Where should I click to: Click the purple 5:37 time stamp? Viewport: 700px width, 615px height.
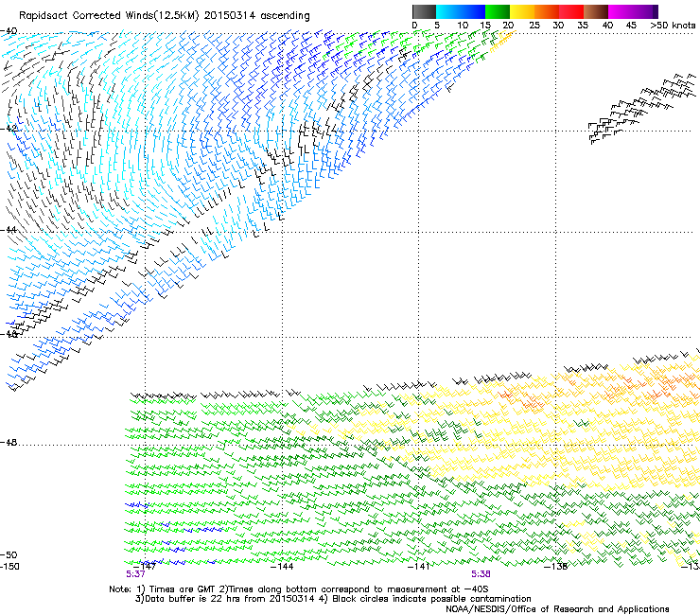(x=135, y=574)
